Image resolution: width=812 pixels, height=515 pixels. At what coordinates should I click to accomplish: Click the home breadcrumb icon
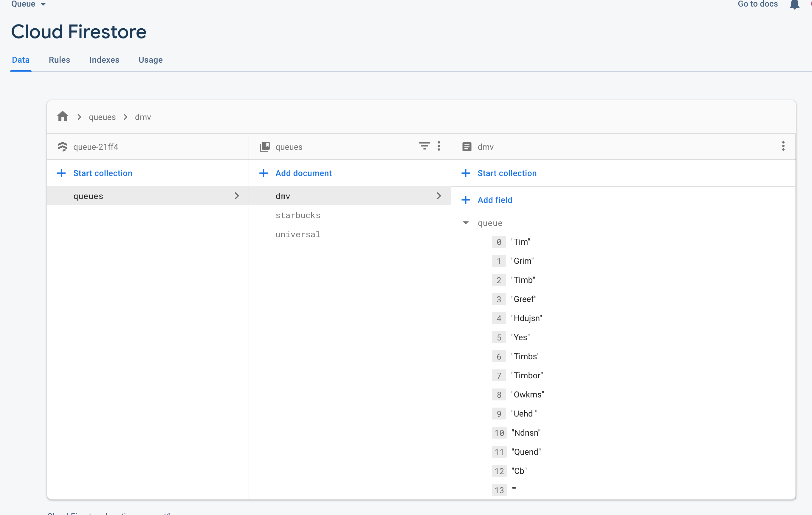[62, 117]
